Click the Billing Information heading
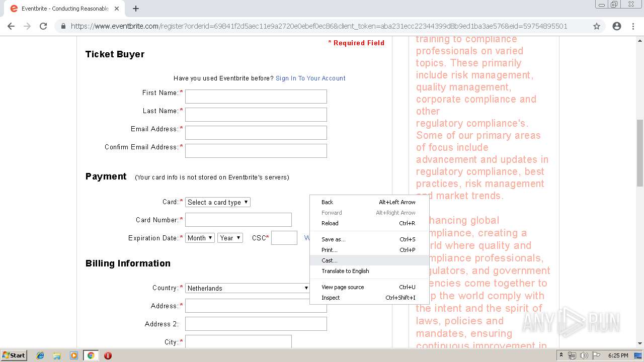 (128, 263)
